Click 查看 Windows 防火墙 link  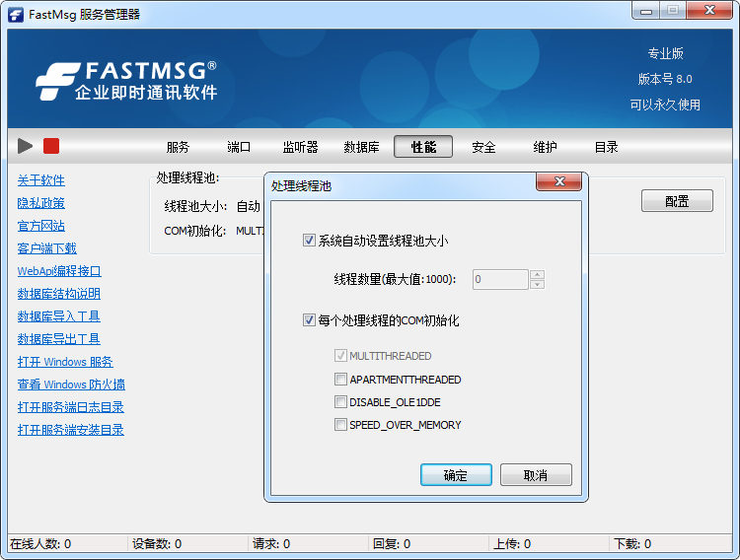(71, 385)
